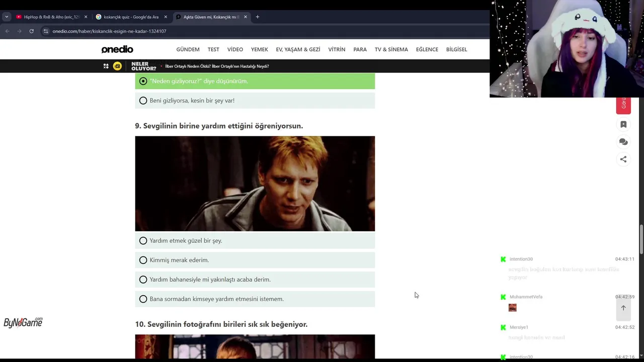Open the VİDEO menu item
The height and width of the screenshot is (362, 644).
[x=235, y=49]
